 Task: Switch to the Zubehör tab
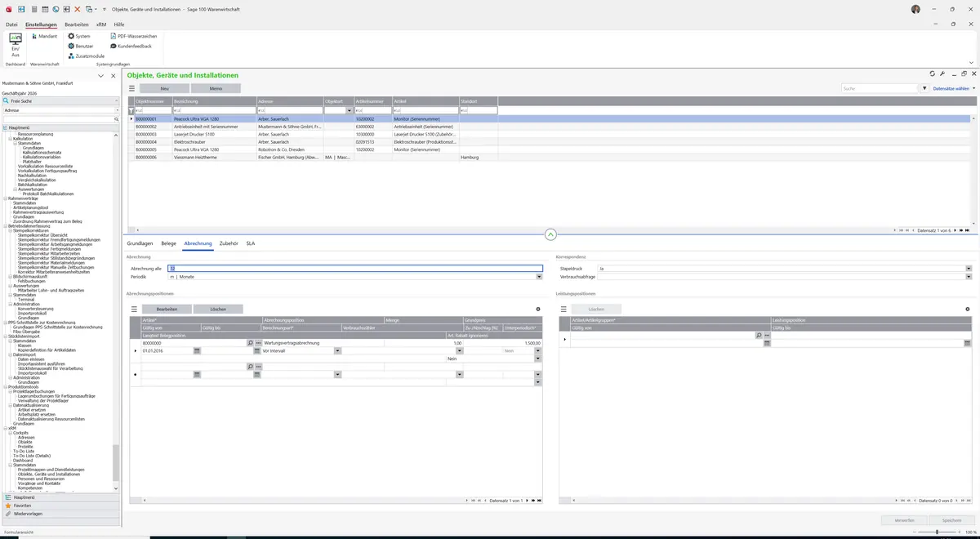click(229, 243)
